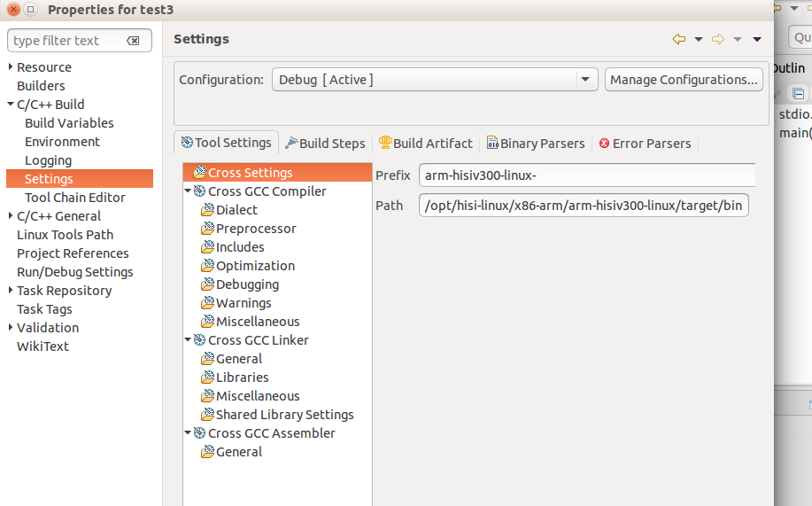
Task: Expand the C/C++ General tree node
Action: pos(11,215)
